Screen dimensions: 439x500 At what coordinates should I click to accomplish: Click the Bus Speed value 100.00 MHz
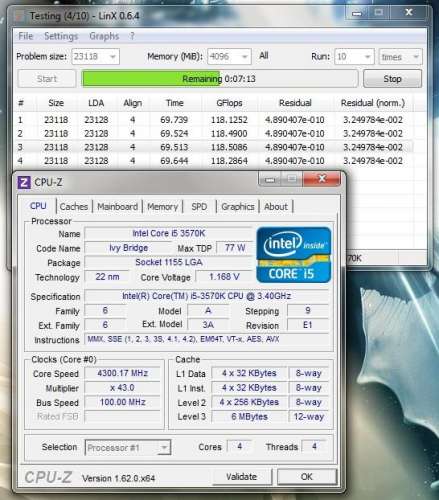point(123,402)
